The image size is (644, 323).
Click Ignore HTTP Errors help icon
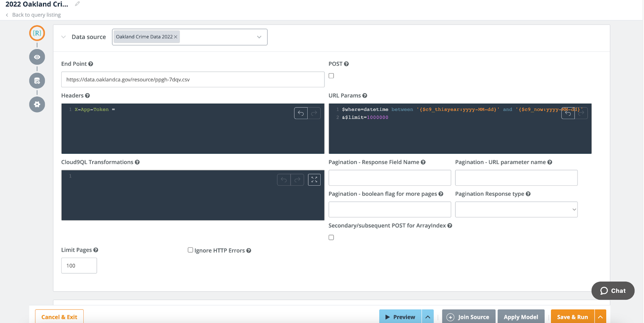pyautogui.click(x=249, y=251)
